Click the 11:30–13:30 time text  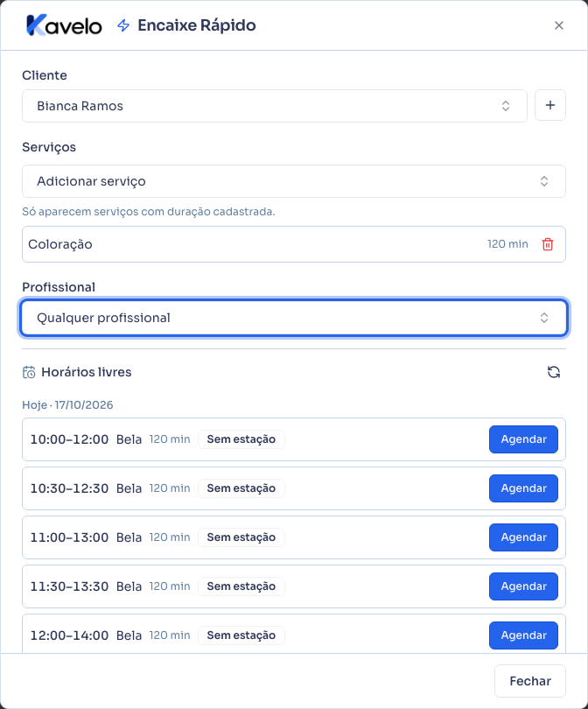pyautogui.click(x=69, y=586)
